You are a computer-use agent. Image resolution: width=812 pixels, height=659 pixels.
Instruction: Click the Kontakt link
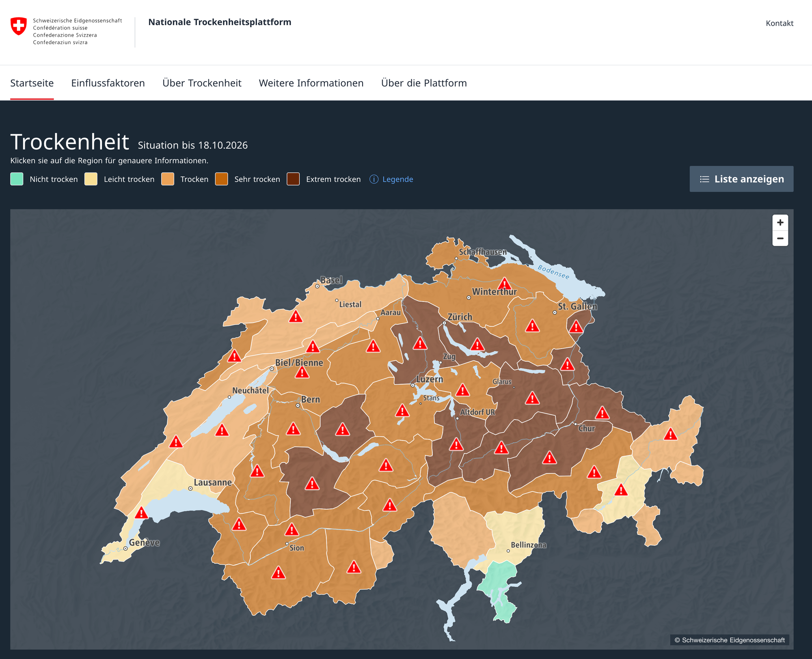pyautogui.click(x=780, y=23)
